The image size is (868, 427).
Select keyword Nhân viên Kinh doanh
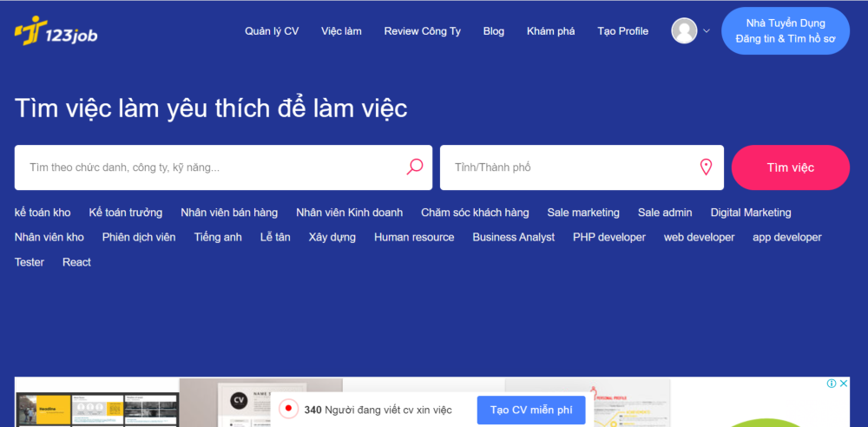tap(349, 213)
